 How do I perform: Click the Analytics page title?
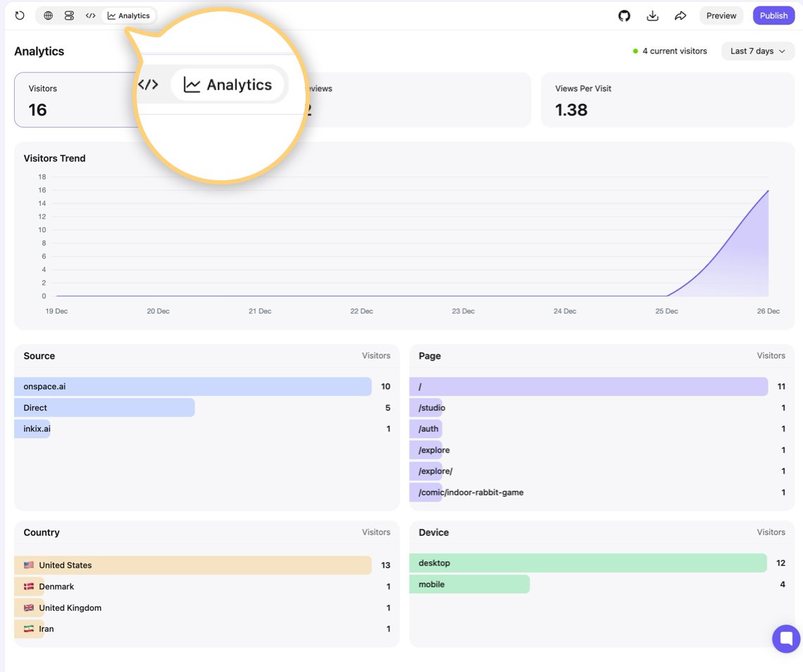(39, 51)
